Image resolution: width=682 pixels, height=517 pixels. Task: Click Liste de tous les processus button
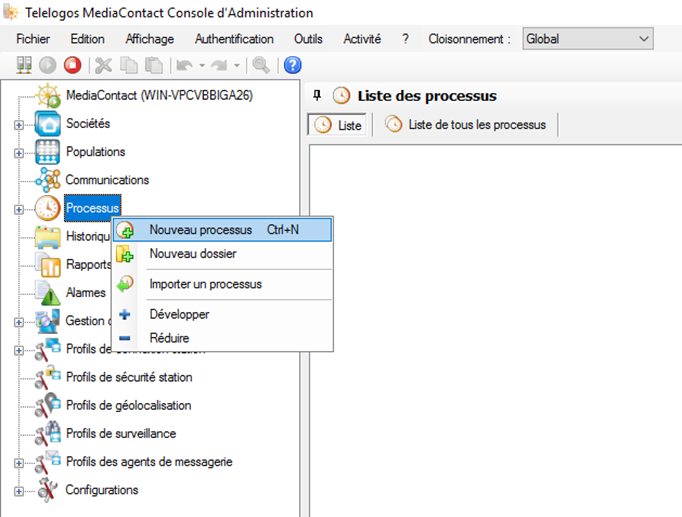pyautogui.click(x=465, y=125)
